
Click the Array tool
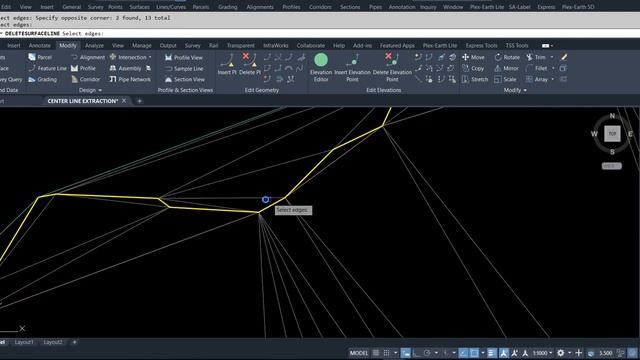point(536,79)
